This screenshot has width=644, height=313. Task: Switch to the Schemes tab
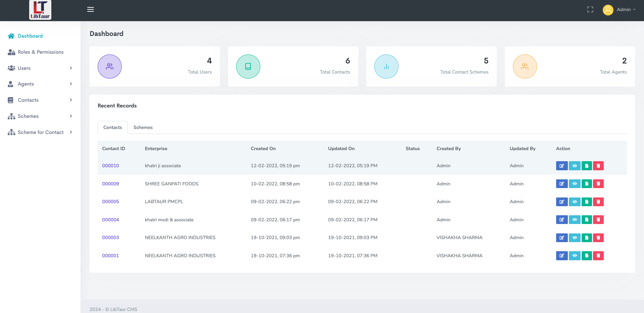[x=143, y=128]
